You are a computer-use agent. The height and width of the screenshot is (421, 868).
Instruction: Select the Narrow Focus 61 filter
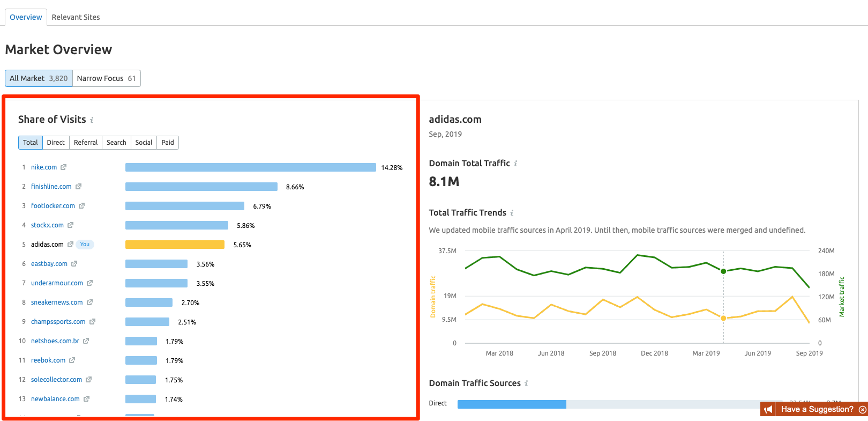click(x=106, y=78)
